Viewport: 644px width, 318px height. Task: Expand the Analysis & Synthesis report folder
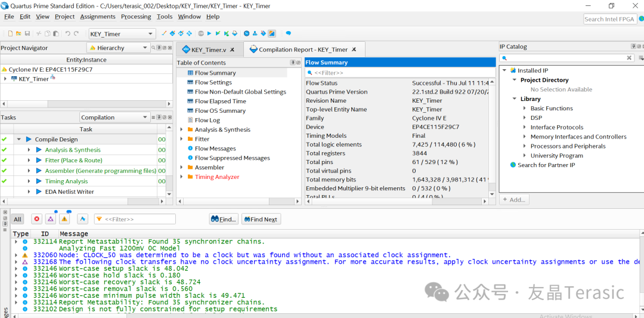click(x=181, y=130)
